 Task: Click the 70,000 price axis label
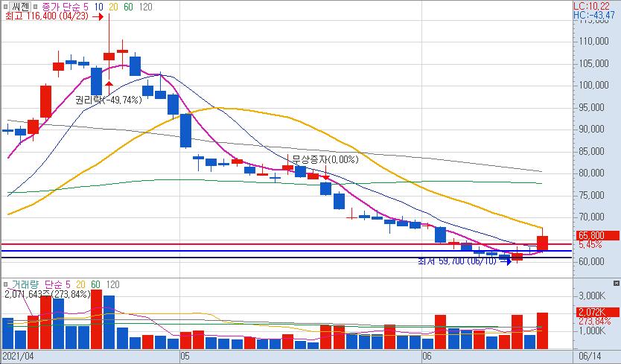point(592,217)
